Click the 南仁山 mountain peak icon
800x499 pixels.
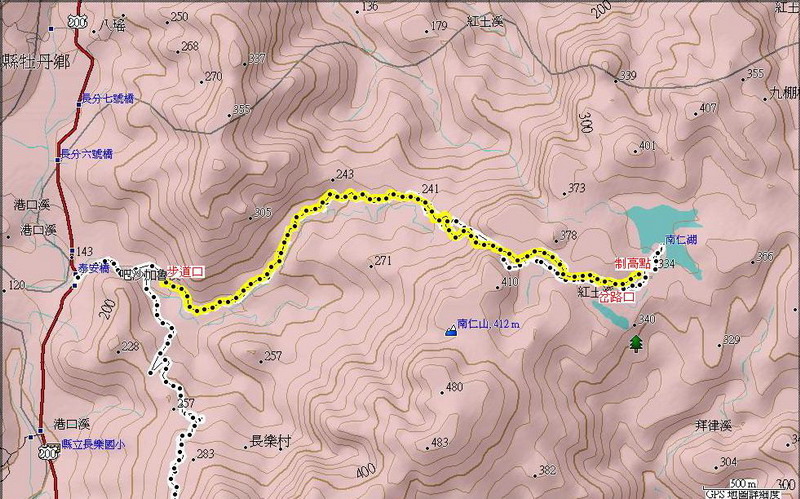click(451, 330)
